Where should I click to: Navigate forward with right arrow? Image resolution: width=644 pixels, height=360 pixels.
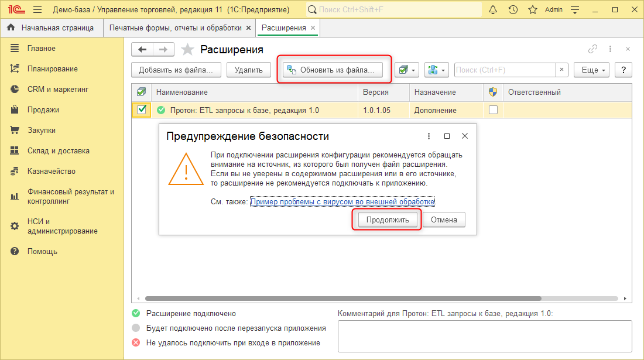pyautogui.click(x=163, y=50)
